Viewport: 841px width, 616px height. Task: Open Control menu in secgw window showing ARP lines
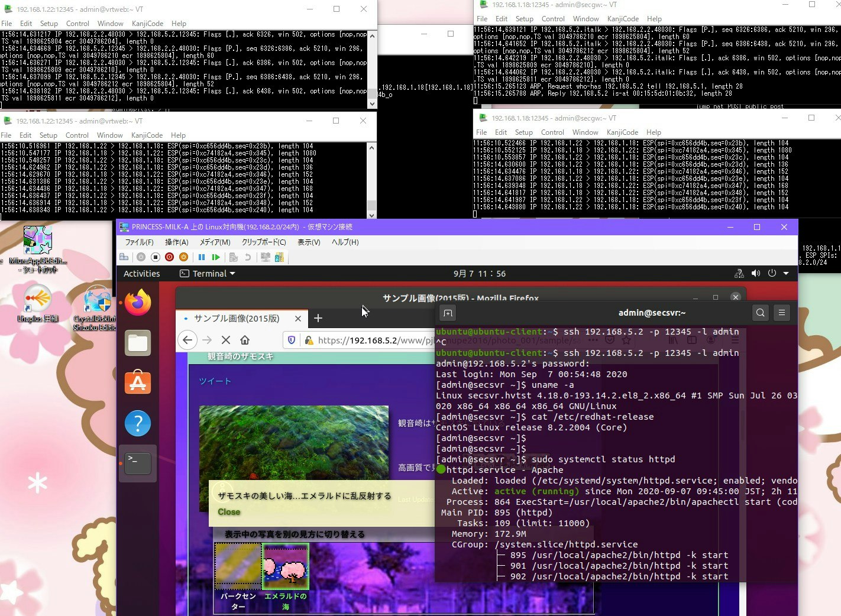point(553,19)
